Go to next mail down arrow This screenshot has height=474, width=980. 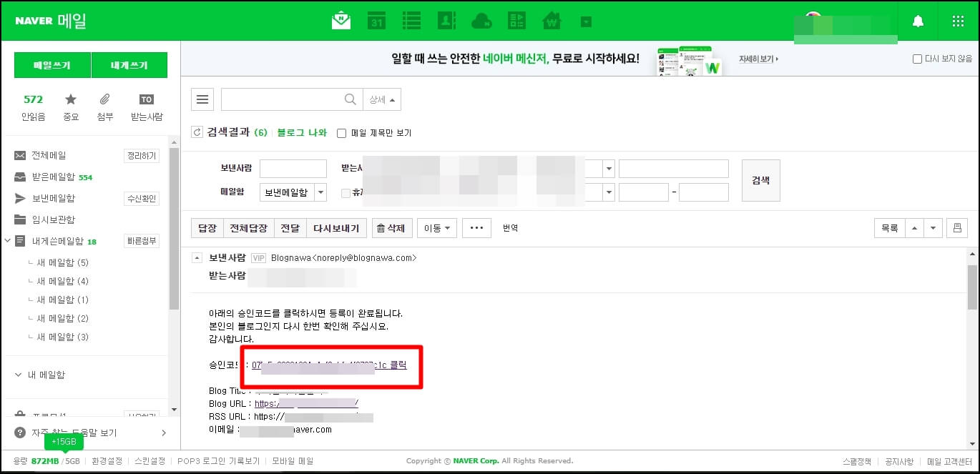point(933,228)
